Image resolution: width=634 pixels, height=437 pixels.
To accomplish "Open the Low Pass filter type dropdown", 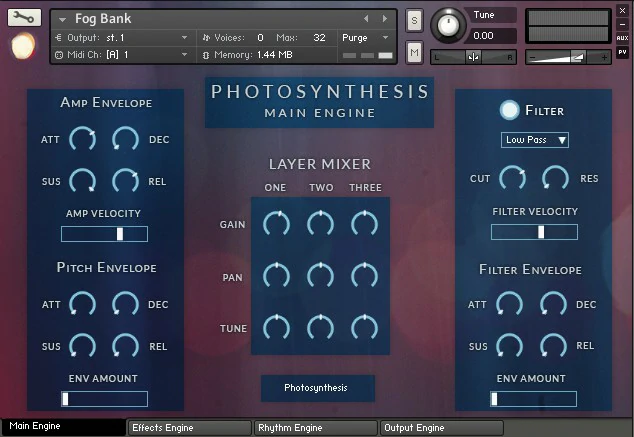I will tap(535, 140).
